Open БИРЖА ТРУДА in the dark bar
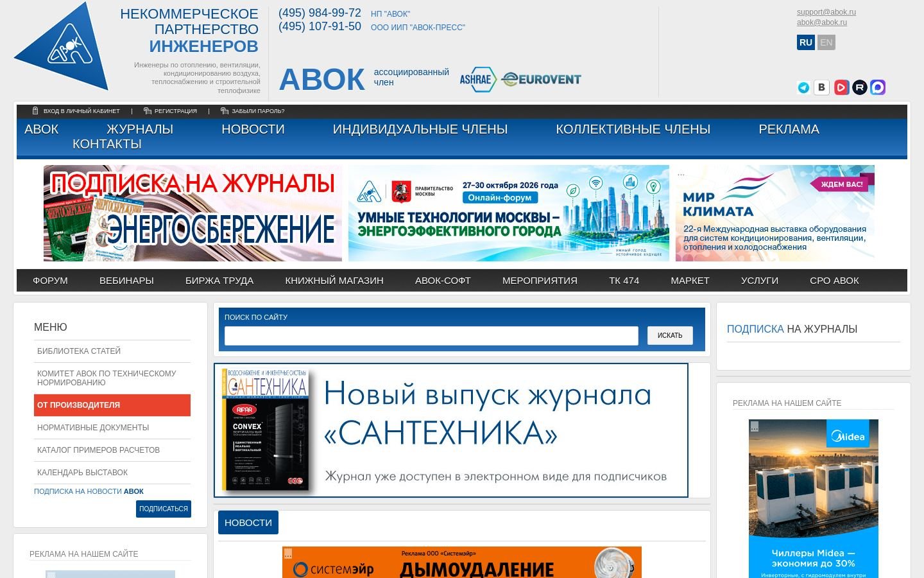 pos(219,281)
